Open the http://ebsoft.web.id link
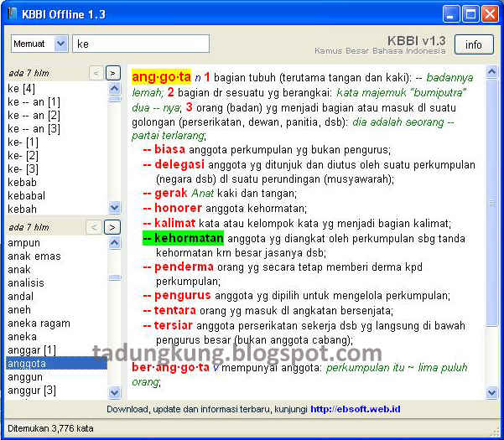 [356, 409]
